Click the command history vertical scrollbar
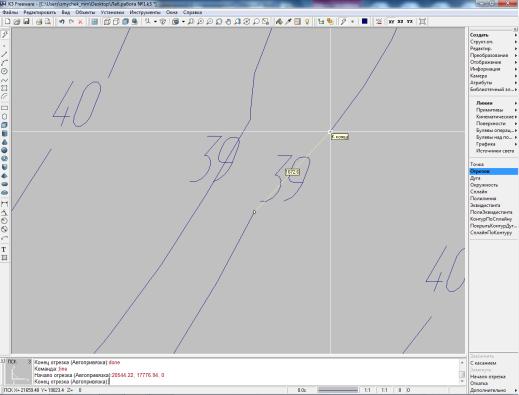 click(462, 372)
